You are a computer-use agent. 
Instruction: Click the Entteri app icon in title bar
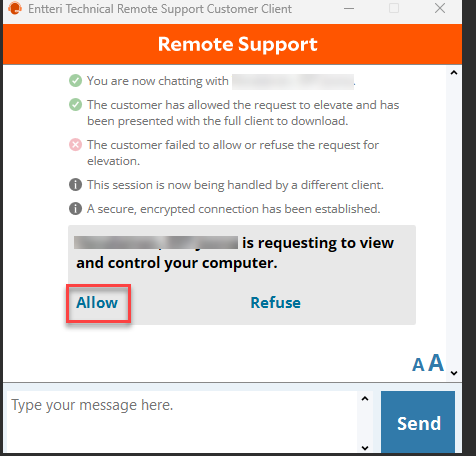pos(15,8)
